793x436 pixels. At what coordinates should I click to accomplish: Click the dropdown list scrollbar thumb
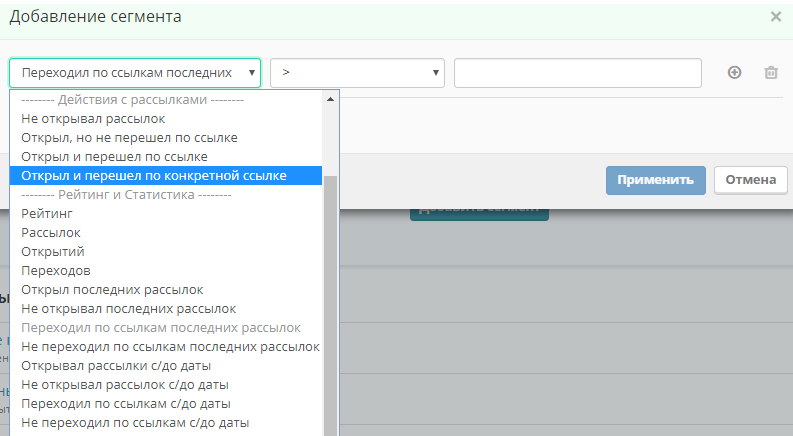coord(330,306)
